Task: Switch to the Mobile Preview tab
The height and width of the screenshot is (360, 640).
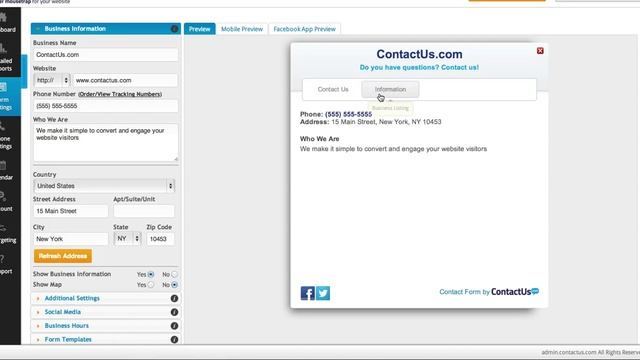Action: 242,29
